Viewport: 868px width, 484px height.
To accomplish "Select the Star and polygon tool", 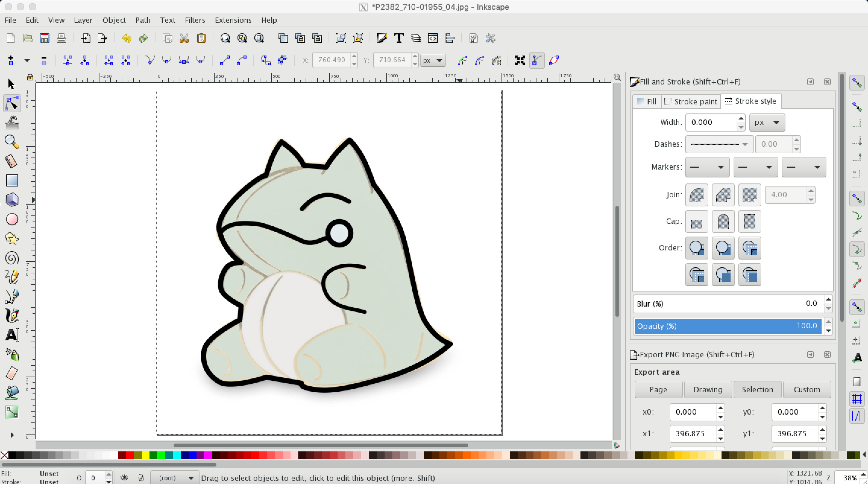I will [x=12, y=239].
